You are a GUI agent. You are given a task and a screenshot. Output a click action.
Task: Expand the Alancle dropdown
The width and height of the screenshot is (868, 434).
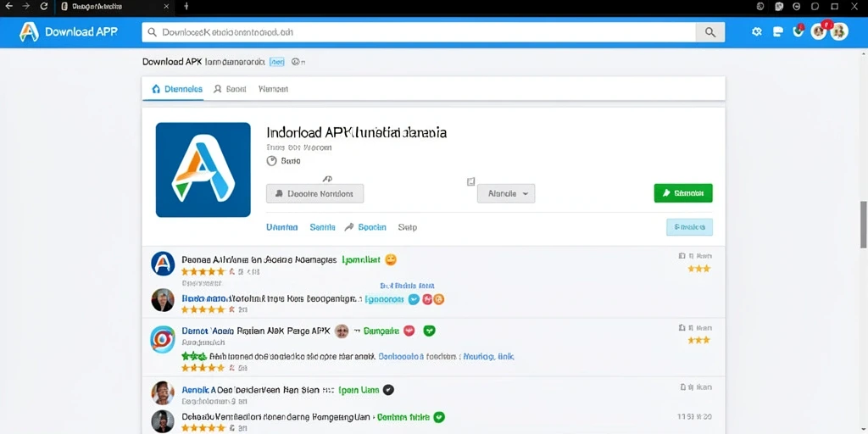506,194
